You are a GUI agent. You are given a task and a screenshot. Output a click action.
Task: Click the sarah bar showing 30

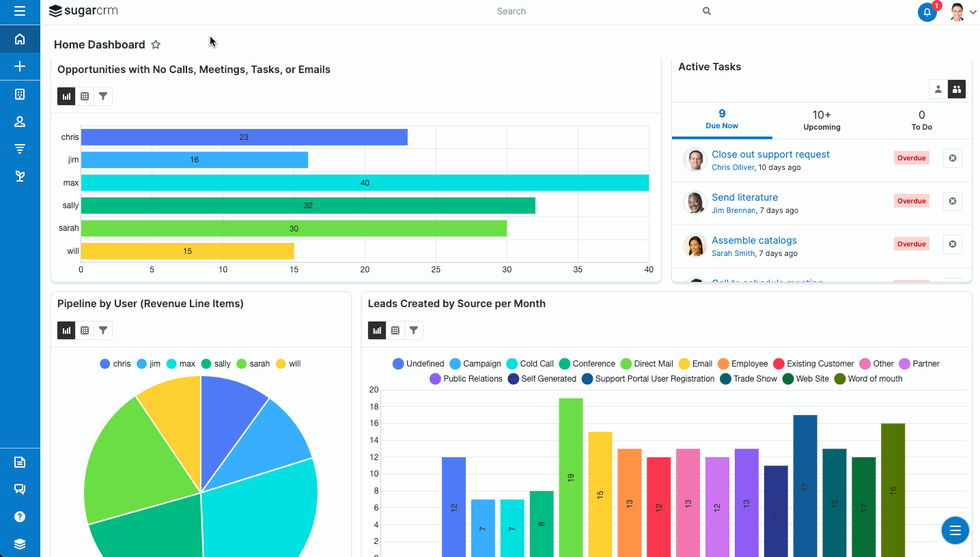click(294, 229)
